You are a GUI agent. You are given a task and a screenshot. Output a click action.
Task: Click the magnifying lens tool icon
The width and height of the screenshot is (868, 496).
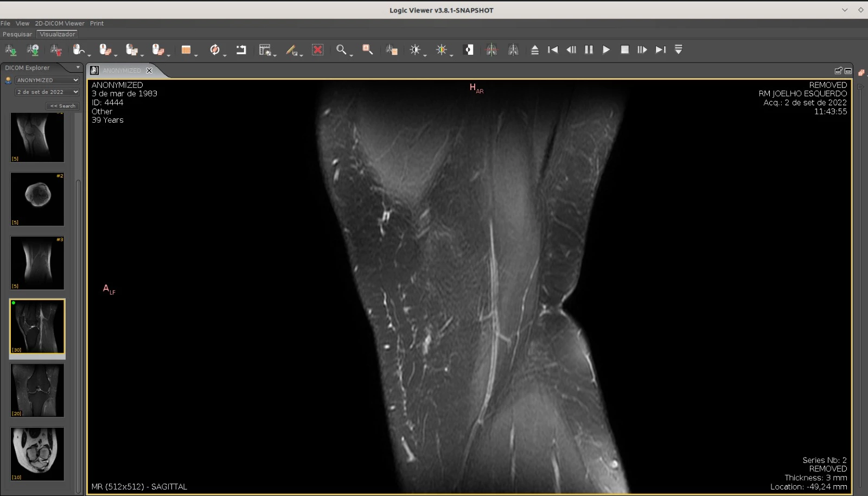coord(368,50)
